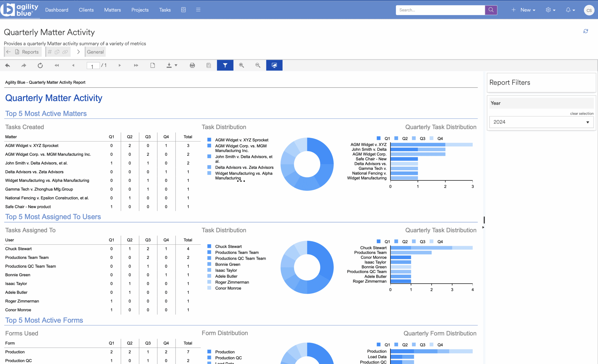Toggle the filters panel button
This screenshot has height=364, width=598.
click(225, 65)
